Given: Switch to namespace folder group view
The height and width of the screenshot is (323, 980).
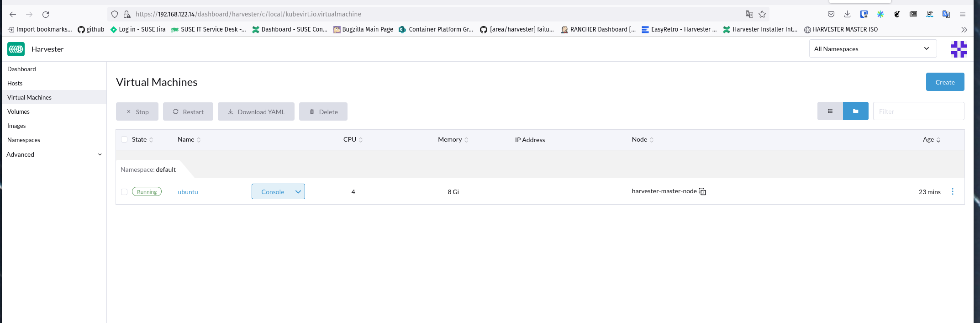Looking at the screenshot, I should pyautogui.click(x=856, y=111).
